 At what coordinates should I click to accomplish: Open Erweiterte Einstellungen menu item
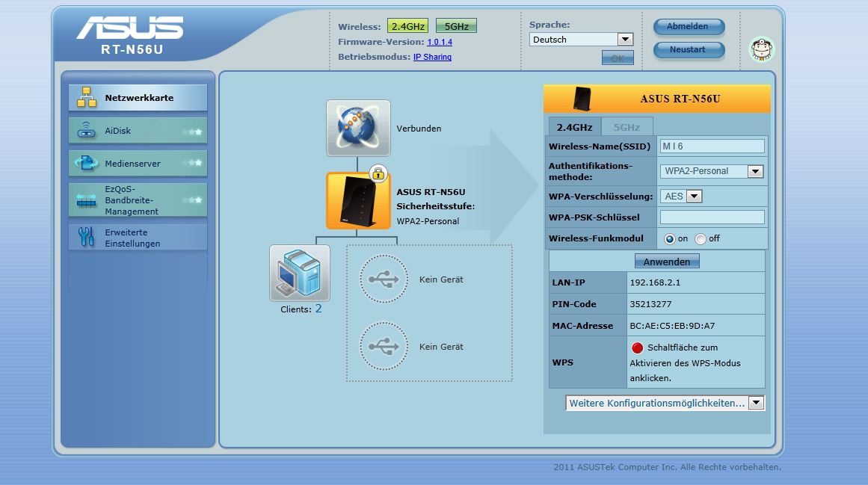[x=138, y=237]
